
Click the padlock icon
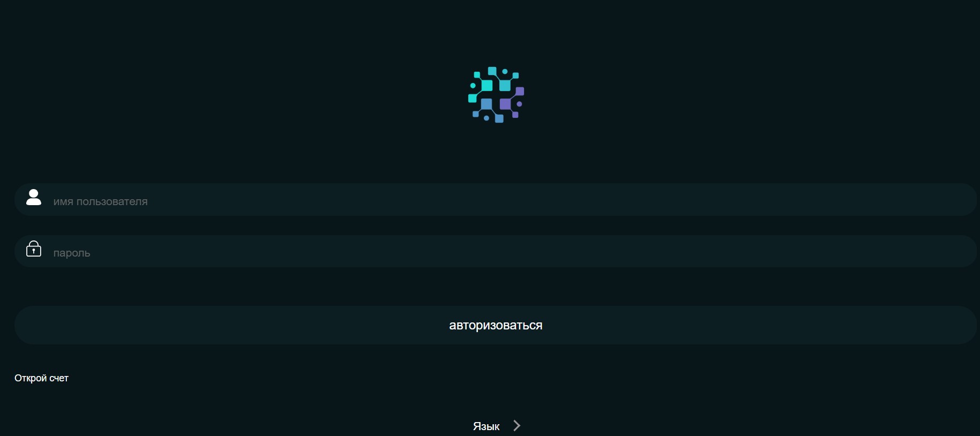pos(34,249)
